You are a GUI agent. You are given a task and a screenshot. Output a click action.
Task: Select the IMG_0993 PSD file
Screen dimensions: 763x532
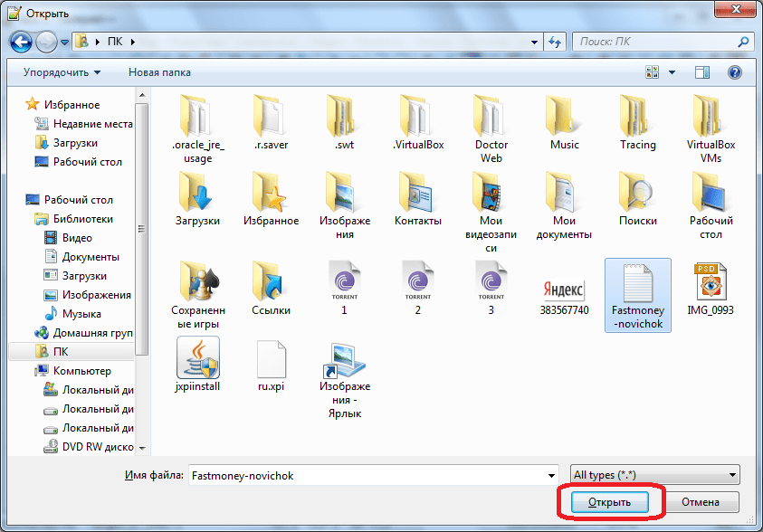711,289
